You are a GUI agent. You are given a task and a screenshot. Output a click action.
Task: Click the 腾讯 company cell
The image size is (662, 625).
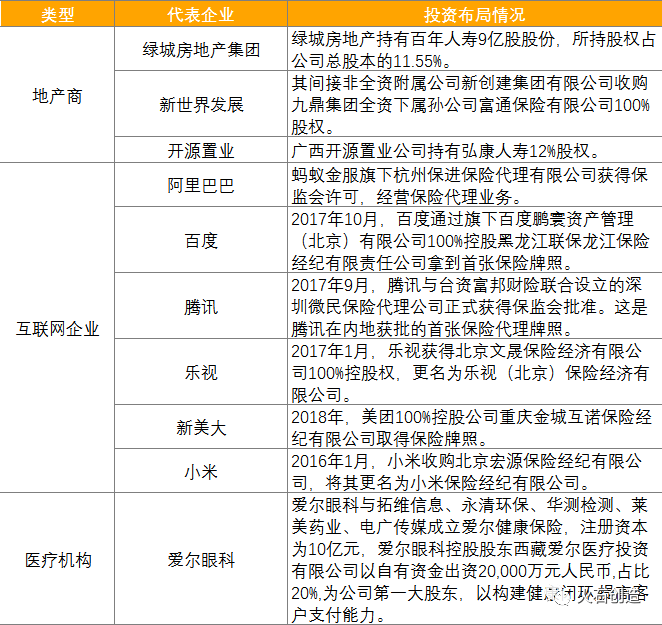click(201, 306)
